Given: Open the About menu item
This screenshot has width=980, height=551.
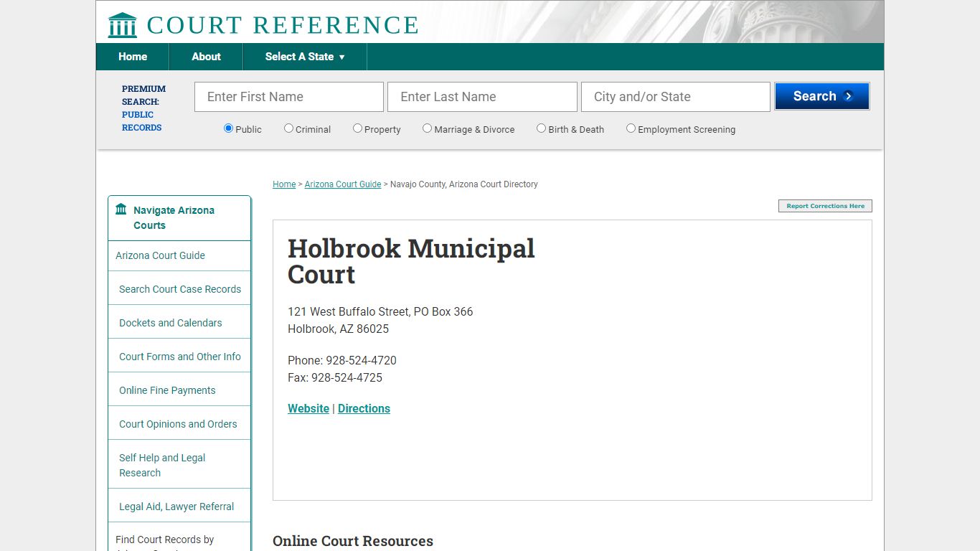Looking at the screenshot, I should coord(206,57).
